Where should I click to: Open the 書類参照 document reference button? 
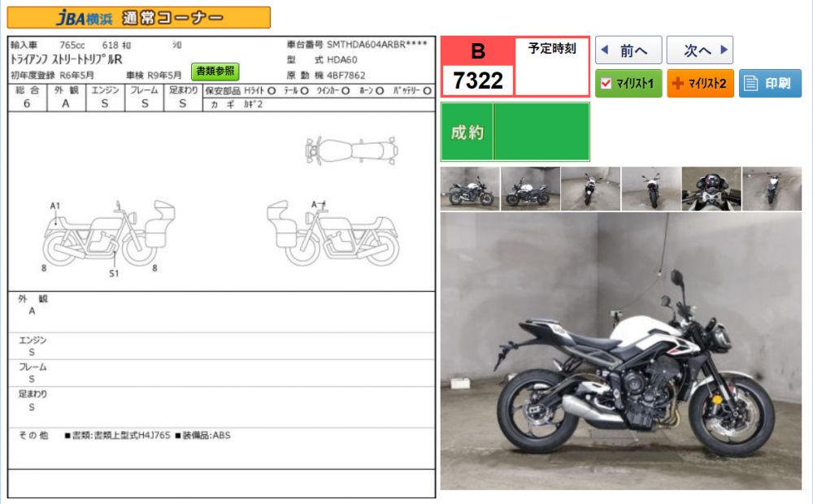click(215, 71)
